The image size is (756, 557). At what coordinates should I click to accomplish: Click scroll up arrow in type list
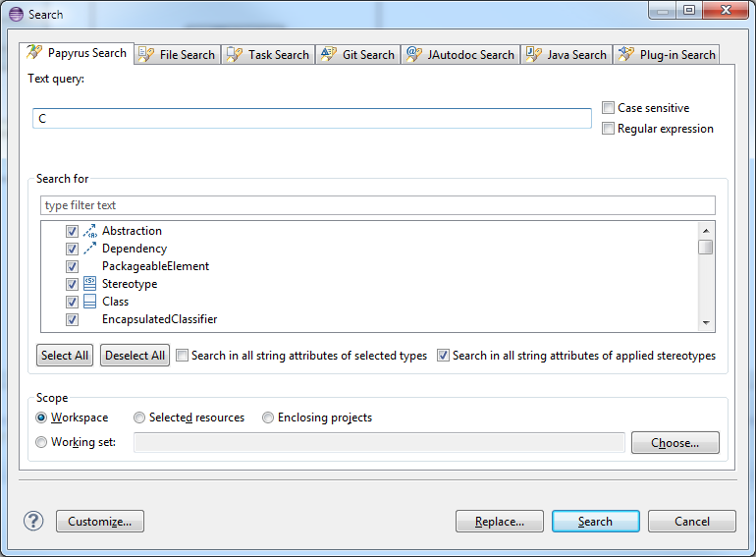point(706,231)
